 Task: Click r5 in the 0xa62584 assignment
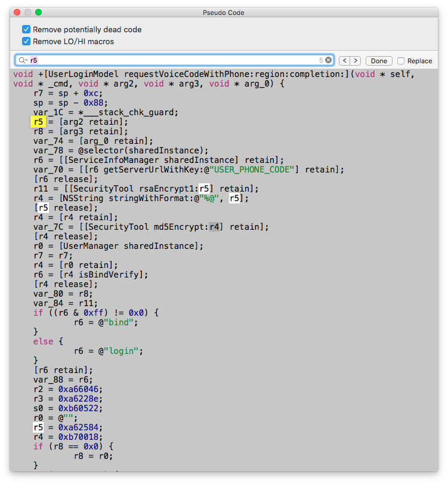tap(38, 427)
